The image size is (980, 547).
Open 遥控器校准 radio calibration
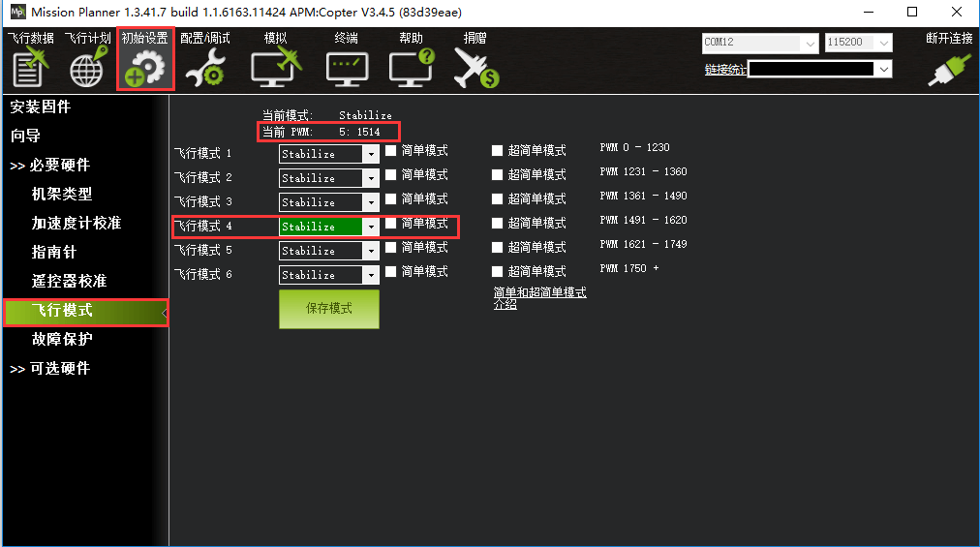pos(70,282)
